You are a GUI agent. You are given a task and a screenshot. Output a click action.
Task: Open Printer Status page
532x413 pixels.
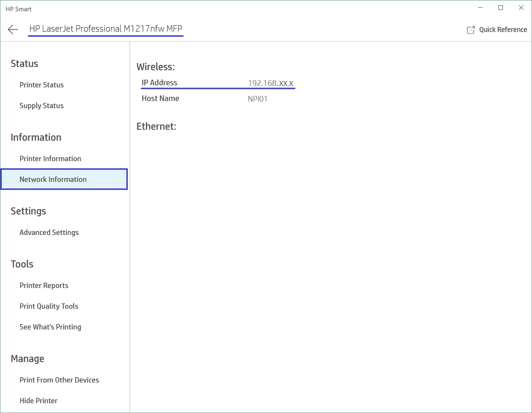42,85
